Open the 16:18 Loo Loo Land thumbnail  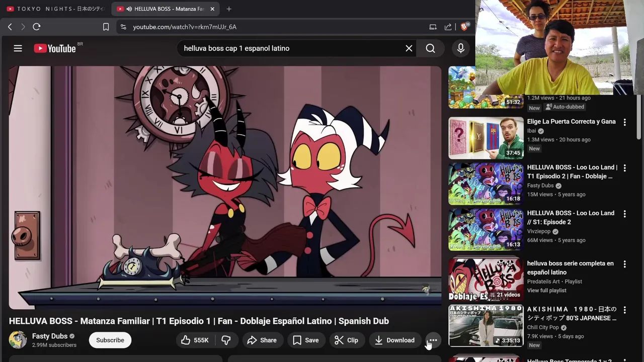pos(486,184)
